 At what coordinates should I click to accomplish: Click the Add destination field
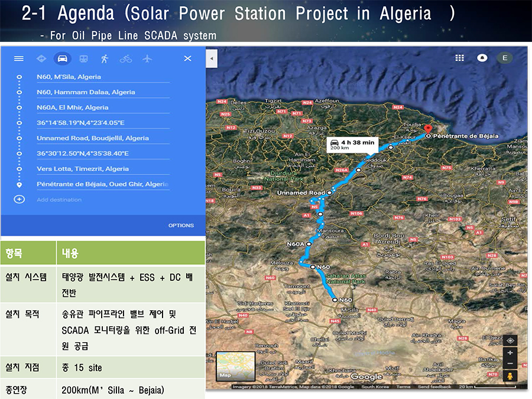(x=103, y=200)
